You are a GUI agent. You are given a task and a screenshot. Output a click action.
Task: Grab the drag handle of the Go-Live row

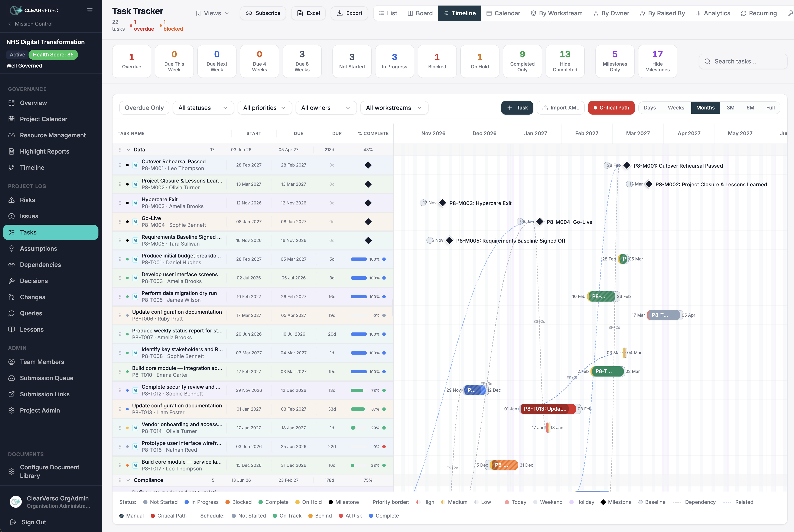(120, 221)
